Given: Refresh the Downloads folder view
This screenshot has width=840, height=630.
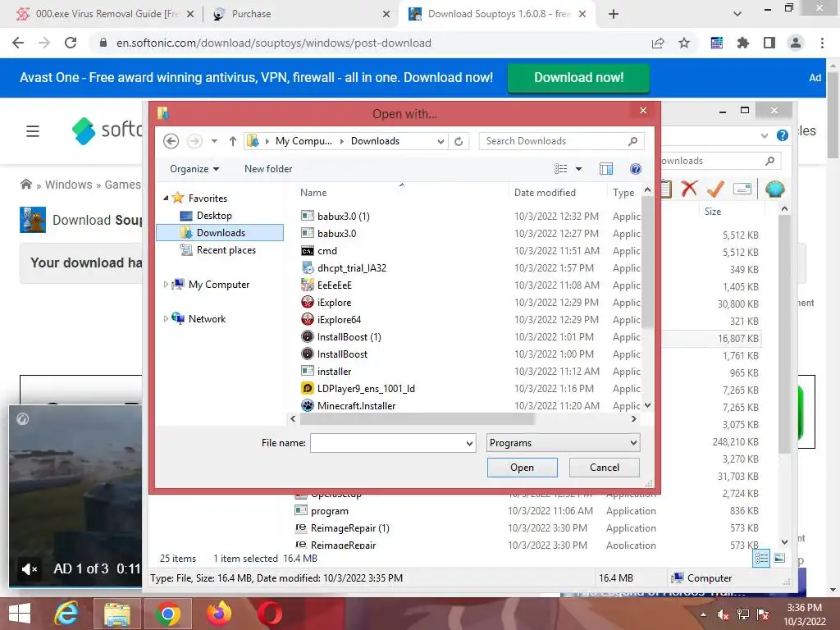Looking at the screenshot, I should pos(459,141).
